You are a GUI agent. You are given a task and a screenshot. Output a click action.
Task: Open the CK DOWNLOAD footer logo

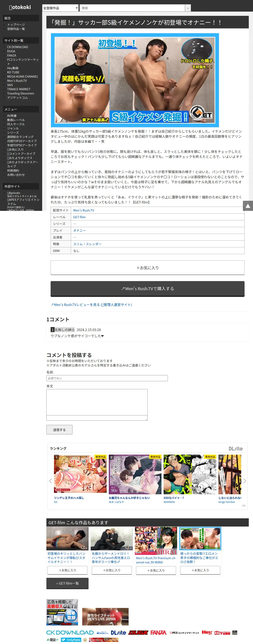click(70, 632)
